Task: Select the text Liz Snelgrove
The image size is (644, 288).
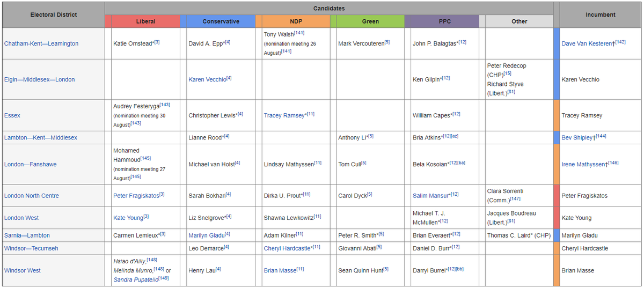Action: 207,218
